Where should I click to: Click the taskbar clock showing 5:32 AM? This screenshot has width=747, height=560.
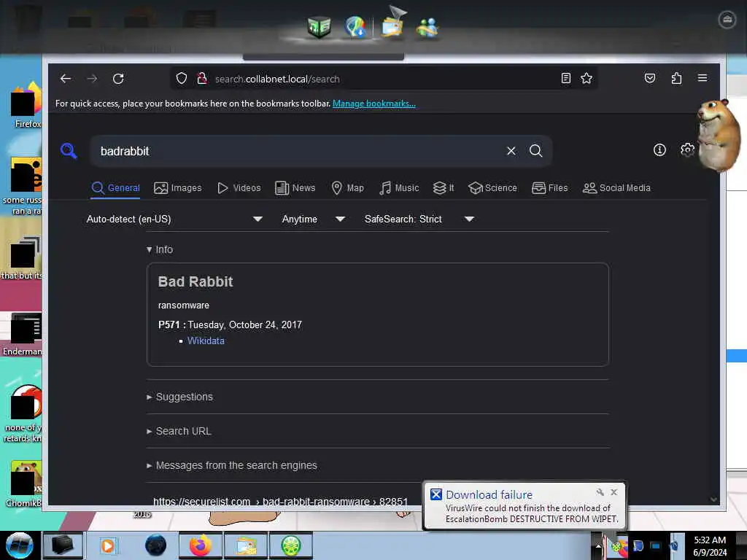(x=710, y=546)
